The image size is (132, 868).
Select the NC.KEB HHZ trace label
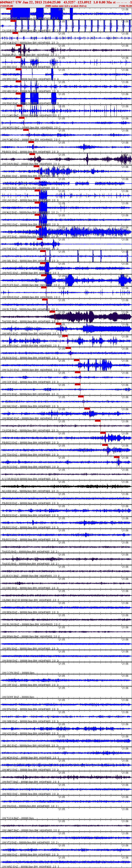[30, 492]
